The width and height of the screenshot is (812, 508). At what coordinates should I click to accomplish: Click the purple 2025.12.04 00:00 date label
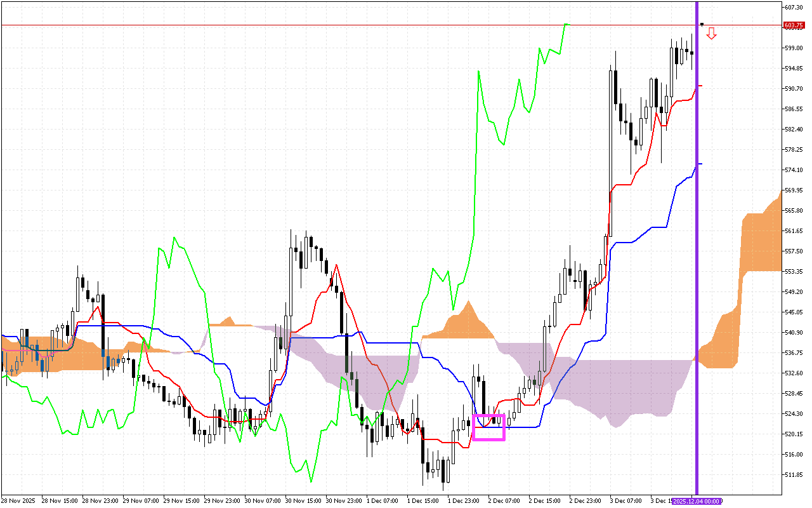(x=697, y=501)
